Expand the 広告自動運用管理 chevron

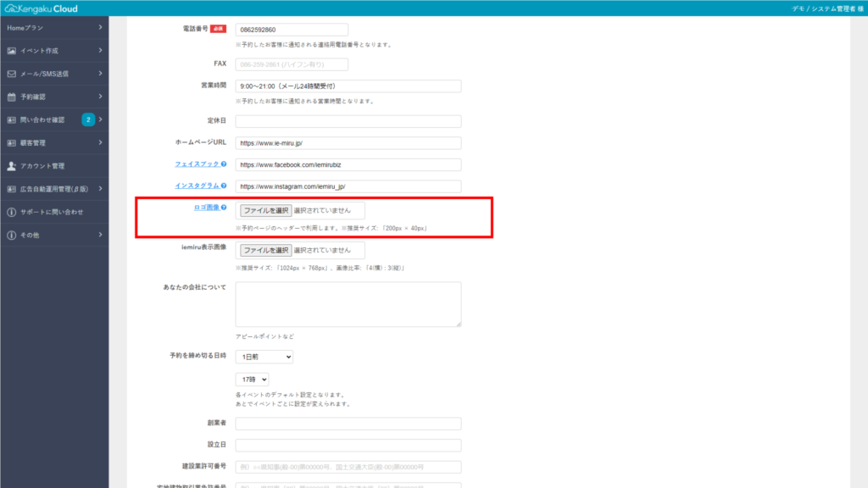pos(100,189)
